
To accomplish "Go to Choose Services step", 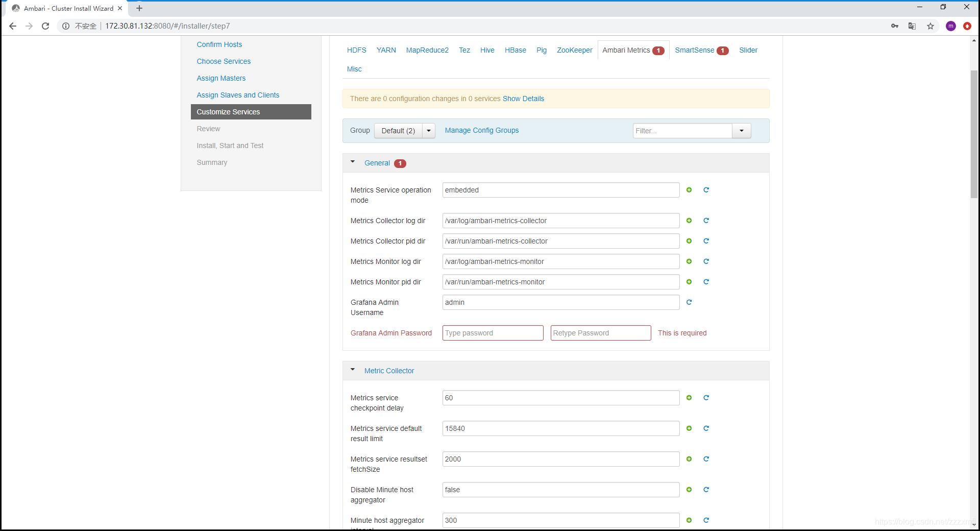I will point(224,61).
